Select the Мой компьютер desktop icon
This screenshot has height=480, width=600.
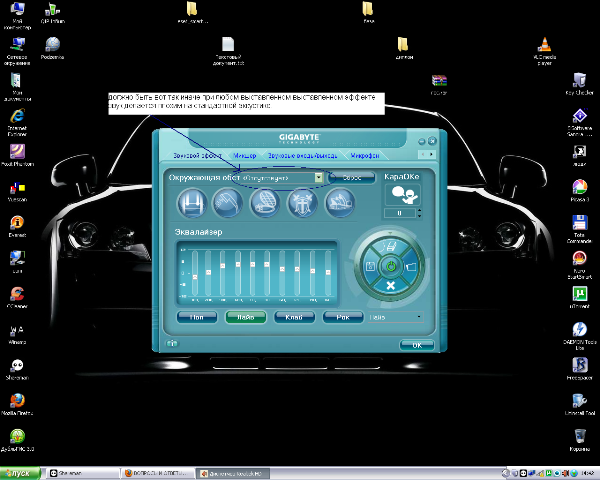click(17, 15)
